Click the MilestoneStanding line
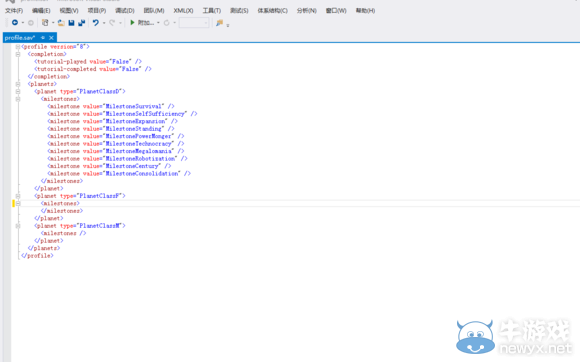 (x=111, y=129)
